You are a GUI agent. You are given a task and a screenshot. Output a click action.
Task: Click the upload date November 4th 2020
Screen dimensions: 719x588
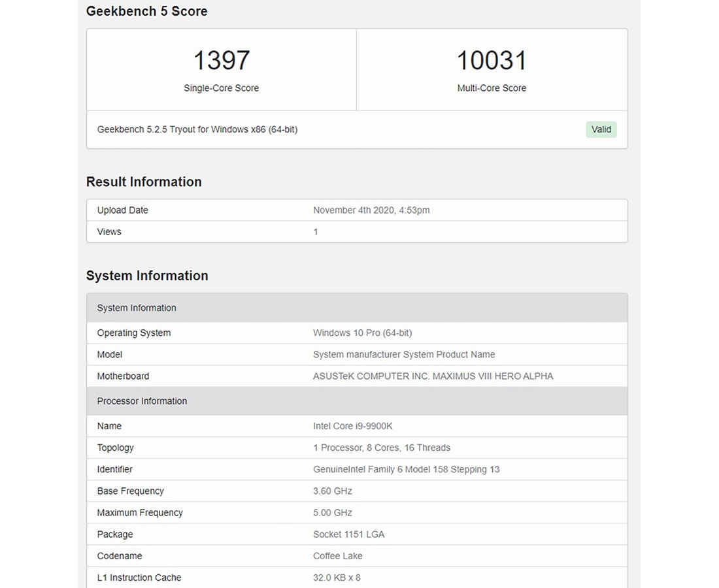point(371,210)
